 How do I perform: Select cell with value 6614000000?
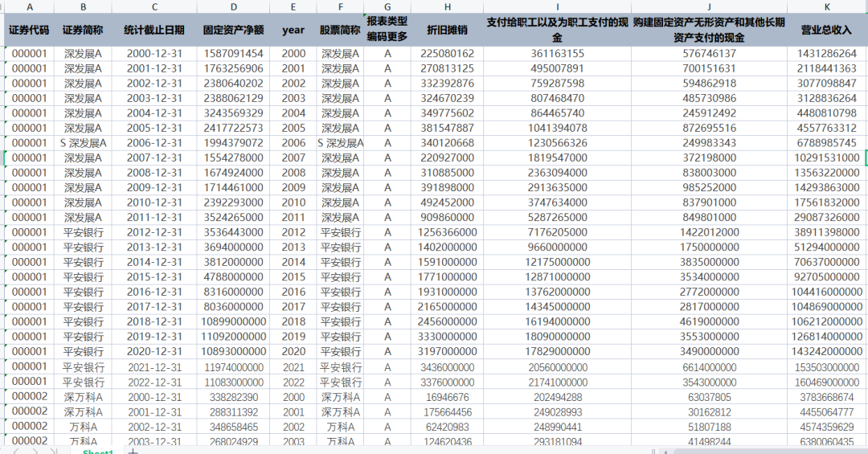pos(709,368)
